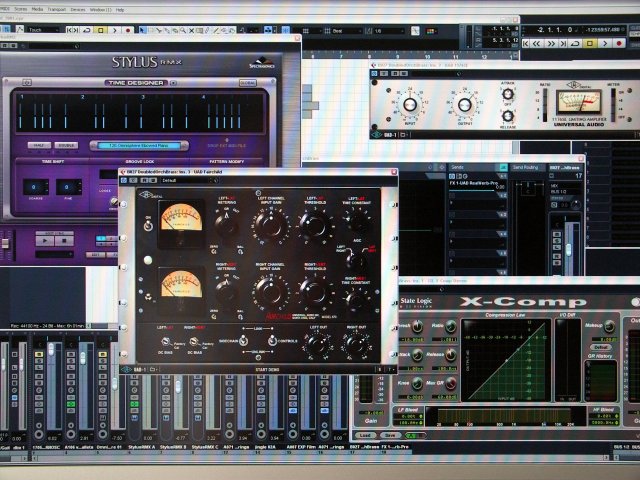Open the Default preset dropdown in Fairchild window
The height and width of the screenshot is (480, 640).
coord(189,180)
